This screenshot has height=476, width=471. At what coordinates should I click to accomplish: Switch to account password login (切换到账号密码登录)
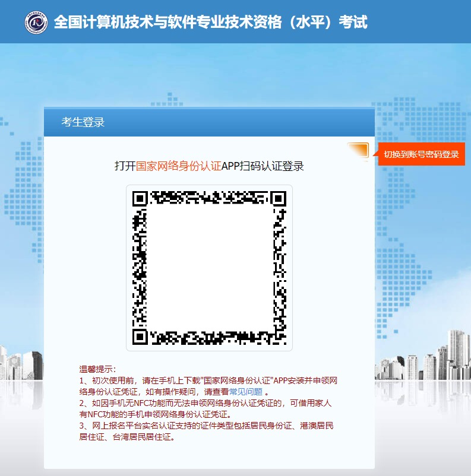[421, 154]
